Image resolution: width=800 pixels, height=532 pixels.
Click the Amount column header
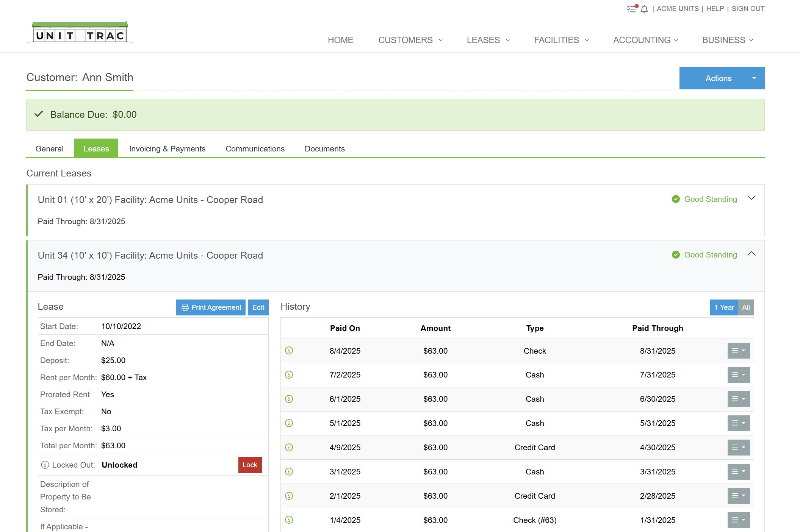[x=435, y=328]
